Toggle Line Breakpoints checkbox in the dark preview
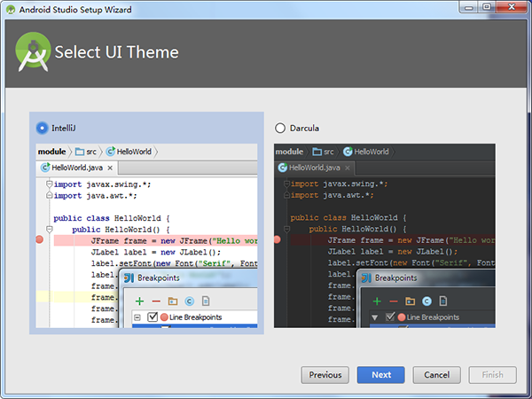Viewport: 532px width, 399px height. 389,317
